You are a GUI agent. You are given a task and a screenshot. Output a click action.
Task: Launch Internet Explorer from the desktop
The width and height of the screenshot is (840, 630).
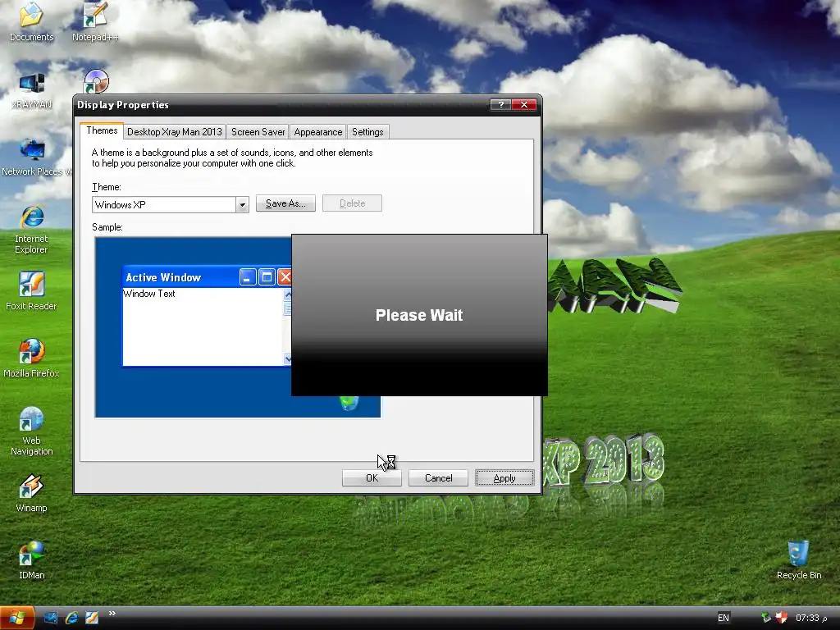32,229
